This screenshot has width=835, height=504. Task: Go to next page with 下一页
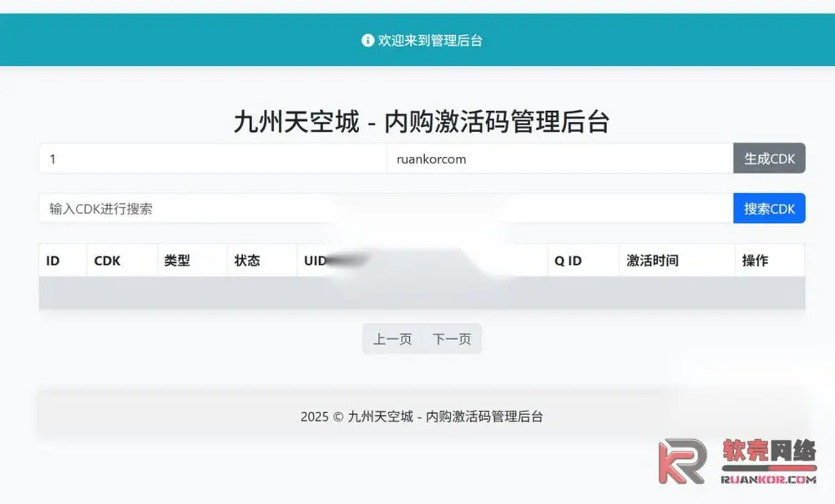[452, 339]
